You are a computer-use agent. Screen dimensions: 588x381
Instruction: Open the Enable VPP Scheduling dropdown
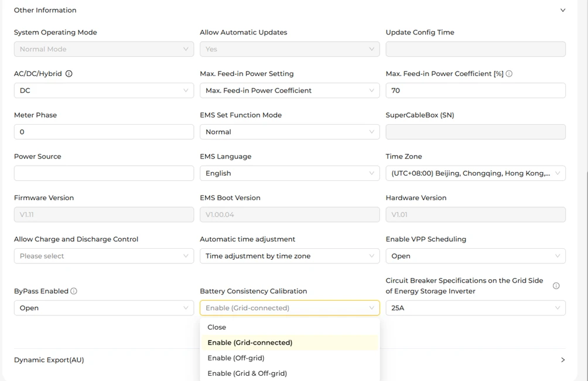(476, 256)
